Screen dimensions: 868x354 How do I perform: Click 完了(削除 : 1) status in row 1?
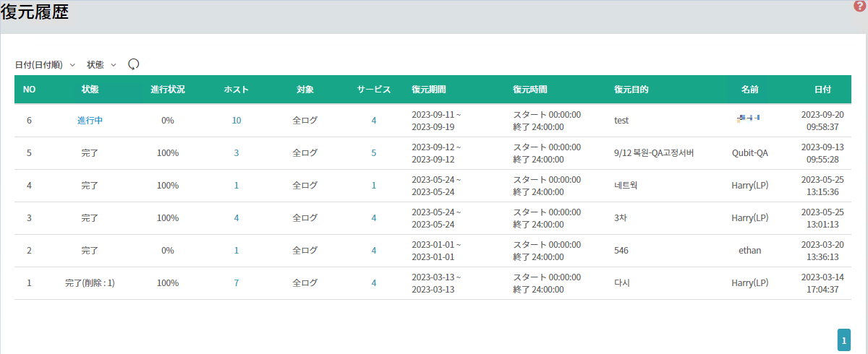(x=90, y=283)
